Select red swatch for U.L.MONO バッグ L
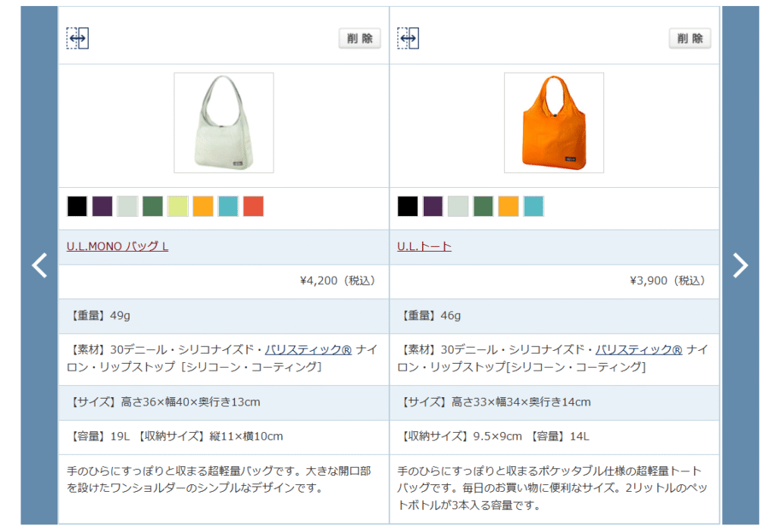776x532 pixels. tap(253, 206)
